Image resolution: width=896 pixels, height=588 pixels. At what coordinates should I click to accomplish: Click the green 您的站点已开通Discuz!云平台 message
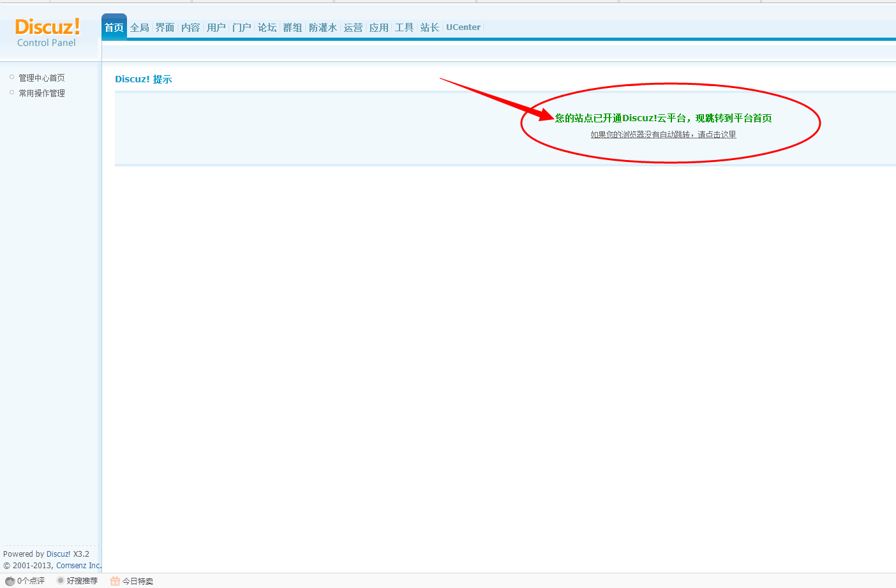(x=664, y=118)
